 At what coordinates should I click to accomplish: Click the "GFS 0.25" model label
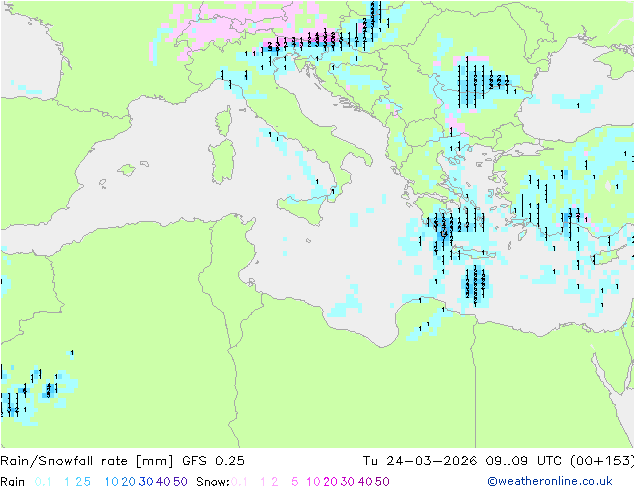(x=213, y=461)
